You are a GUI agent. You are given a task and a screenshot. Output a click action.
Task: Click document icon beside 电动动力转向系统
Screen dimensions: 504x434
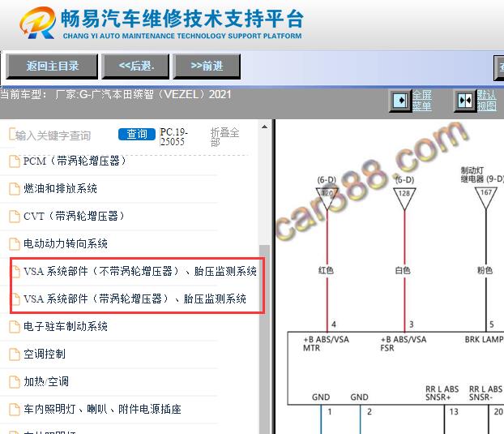click(x=14, y=244)
